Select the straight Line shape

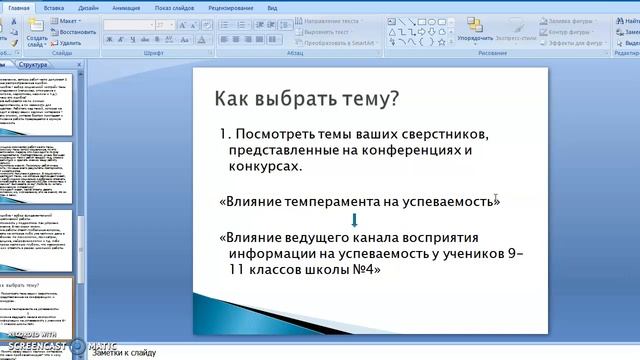[402, 22]
